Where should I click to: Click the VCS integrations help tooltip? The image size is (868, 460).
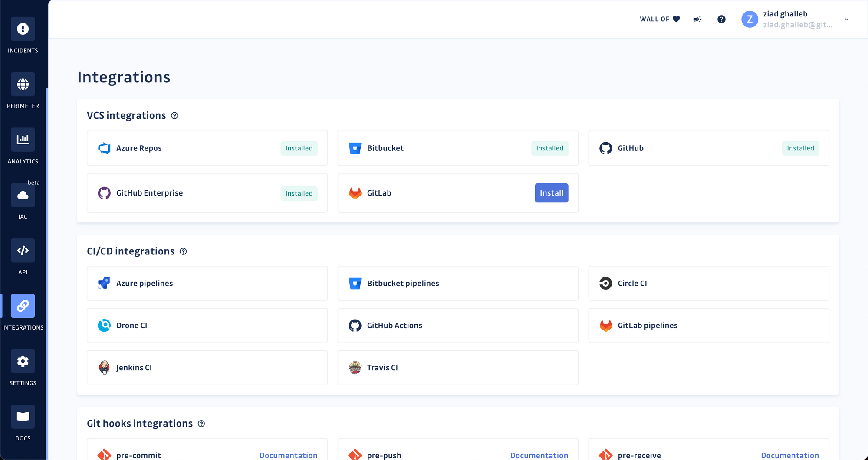tap(174, 115)
